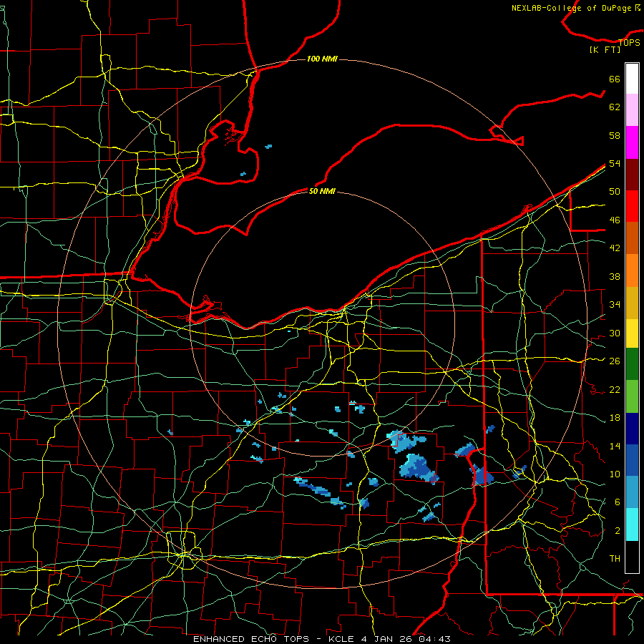
Task: Click the '100 NMI' range ring label
Action: 322,59
